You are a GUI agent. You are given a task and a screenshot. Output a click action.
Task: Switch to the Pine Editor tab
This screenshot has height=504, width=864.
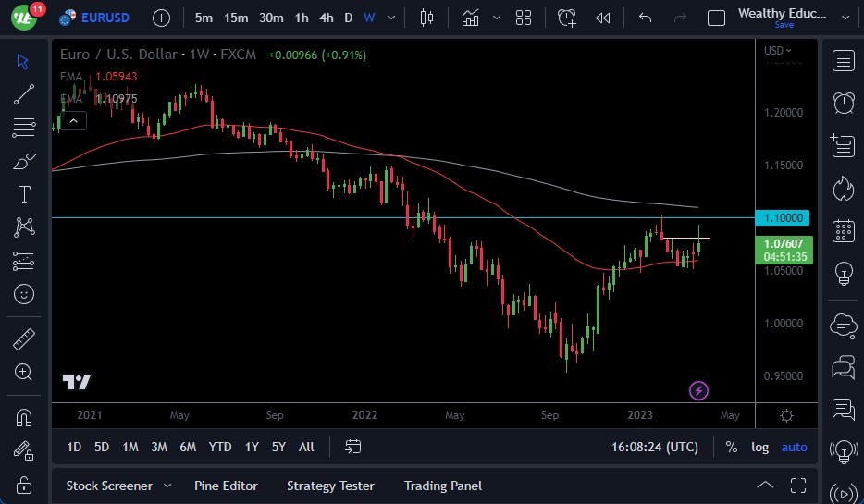click(226, 486)
